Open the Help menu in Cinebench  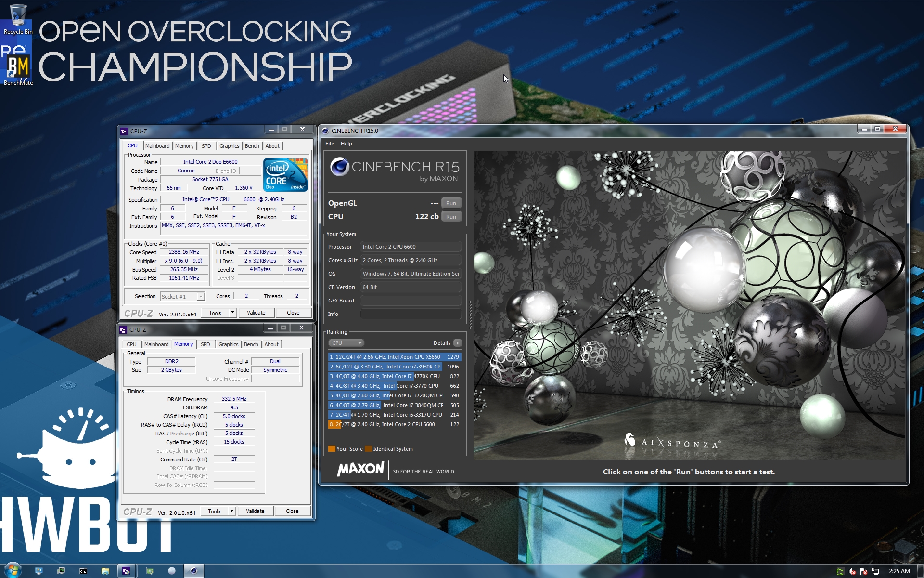(x=346, y=144)
